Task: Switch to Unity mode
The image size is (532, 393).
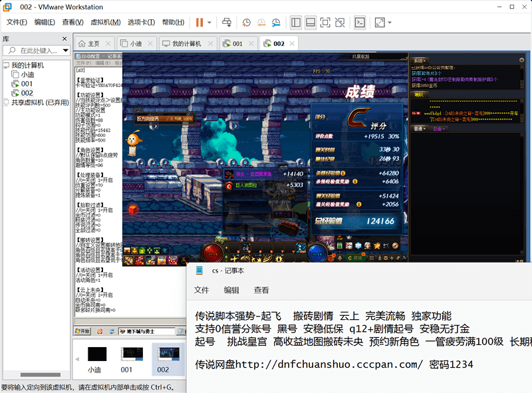Action: pos(340,23)
